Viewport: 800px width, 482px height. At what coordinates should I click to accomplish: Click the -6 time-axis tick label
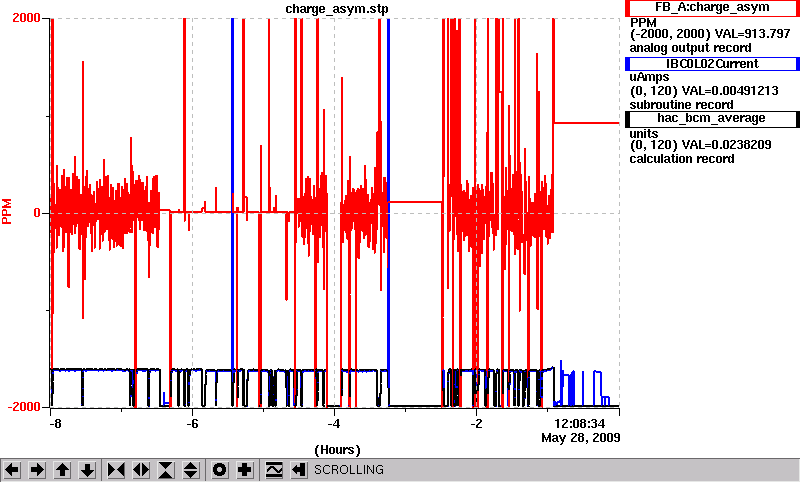(x=191, y=424)
